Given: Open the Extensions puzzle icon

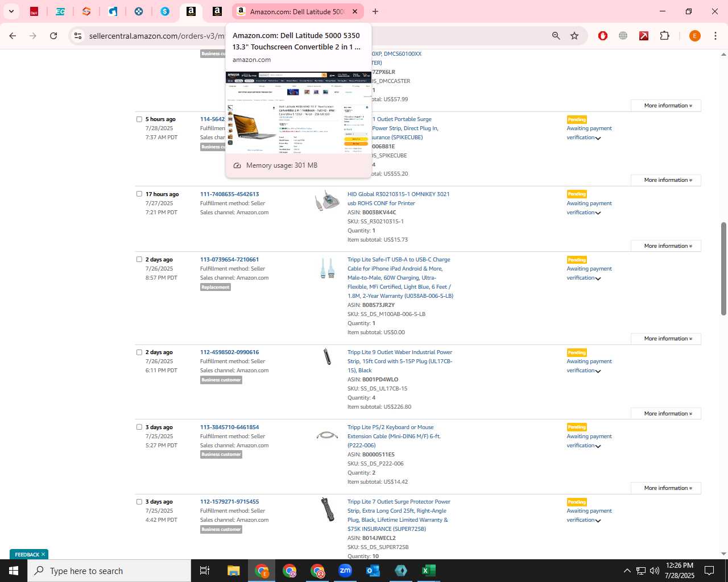Looking at the screenshot, I should [x=664, y=36].
